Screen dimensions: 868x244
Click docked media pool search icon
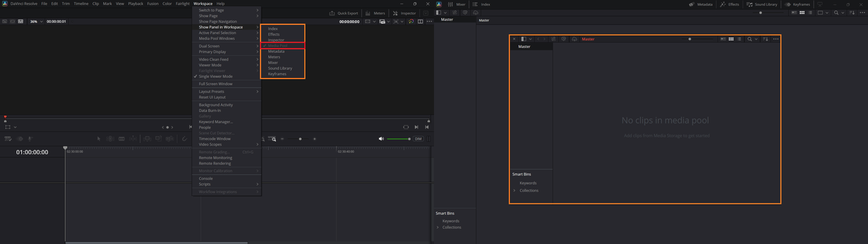click(837, 12)
